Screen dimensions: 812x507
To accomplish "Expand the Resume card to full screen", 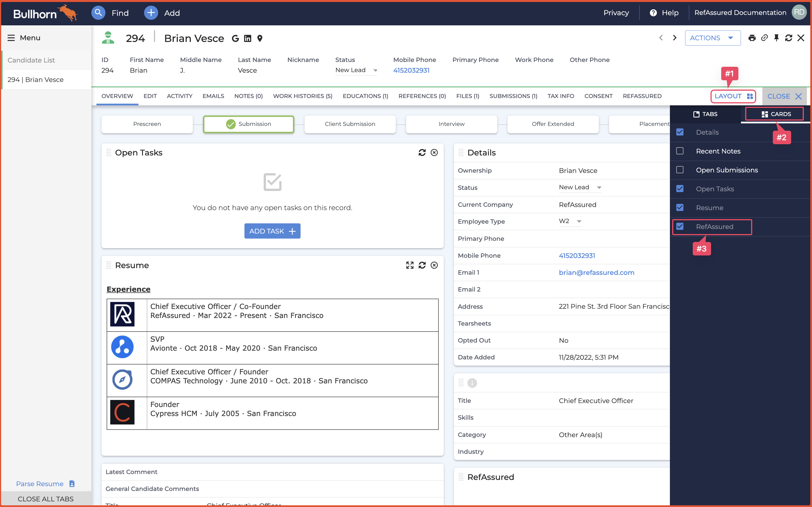I will [410, 265].
